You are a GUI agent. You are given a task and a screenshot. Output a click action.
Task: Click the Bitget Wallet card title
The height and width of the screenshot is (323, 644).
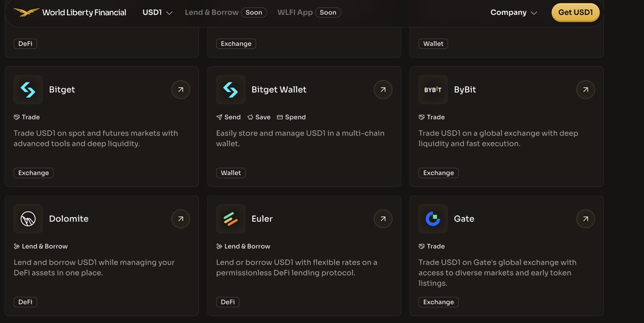(x=279, y=90)
